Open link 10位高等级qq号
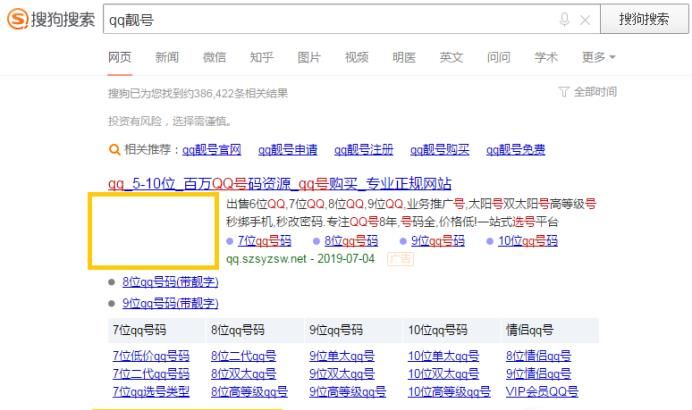The width and height of the screenshot is (692, 410). (449, 392)
